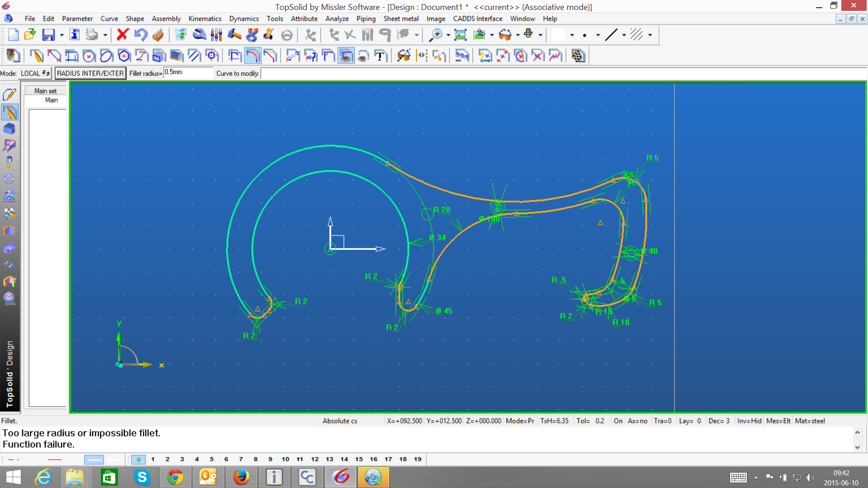The width and height of the screenshot is (868, 488).
Task: Expand the print options dropdown arrow
Action: tap(105, 35)
